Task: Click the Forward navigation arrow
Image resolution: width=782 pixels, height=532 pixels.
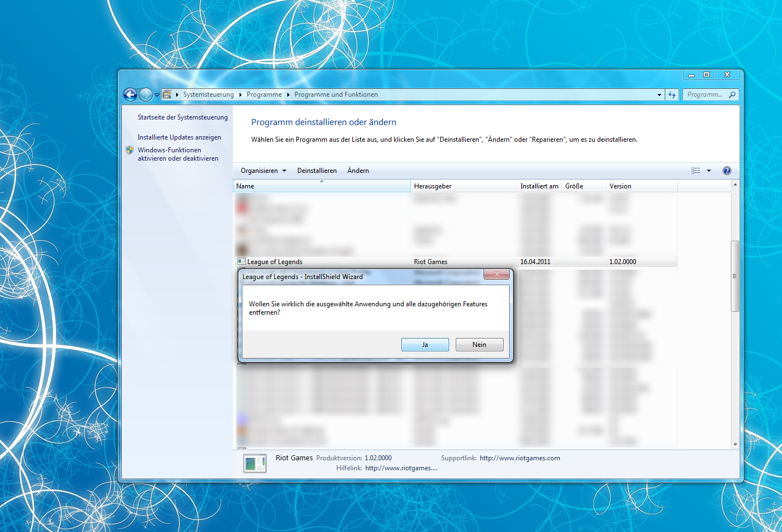Action: 146,95
